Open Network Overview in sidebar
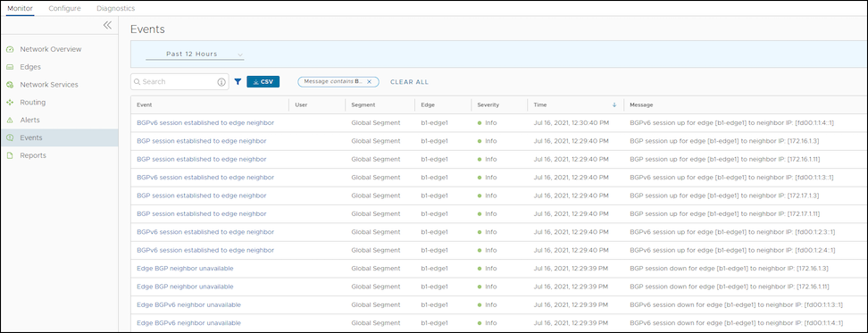This screenshot has width=868, height=333. [51, 49]
